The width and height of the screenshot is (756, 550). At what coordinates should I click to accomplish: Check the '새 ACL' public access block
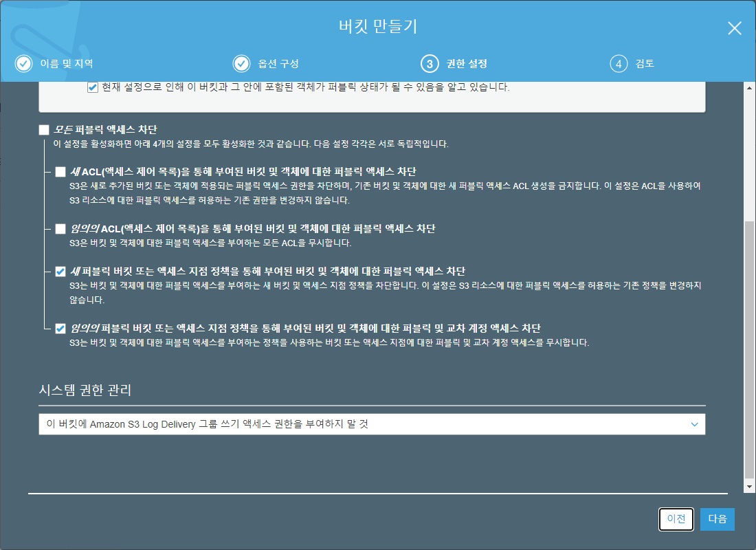60,172
